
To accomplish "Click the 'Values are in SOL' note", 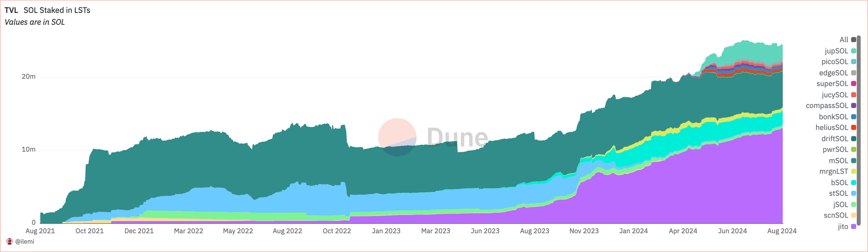I will coord(35,22).
